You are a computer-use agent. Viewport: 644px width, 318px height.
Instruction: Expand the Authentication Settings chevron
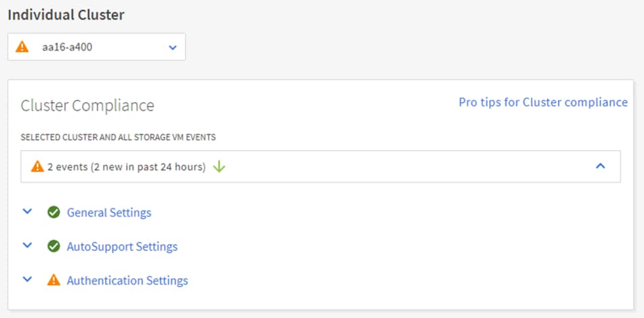[27, 279]
